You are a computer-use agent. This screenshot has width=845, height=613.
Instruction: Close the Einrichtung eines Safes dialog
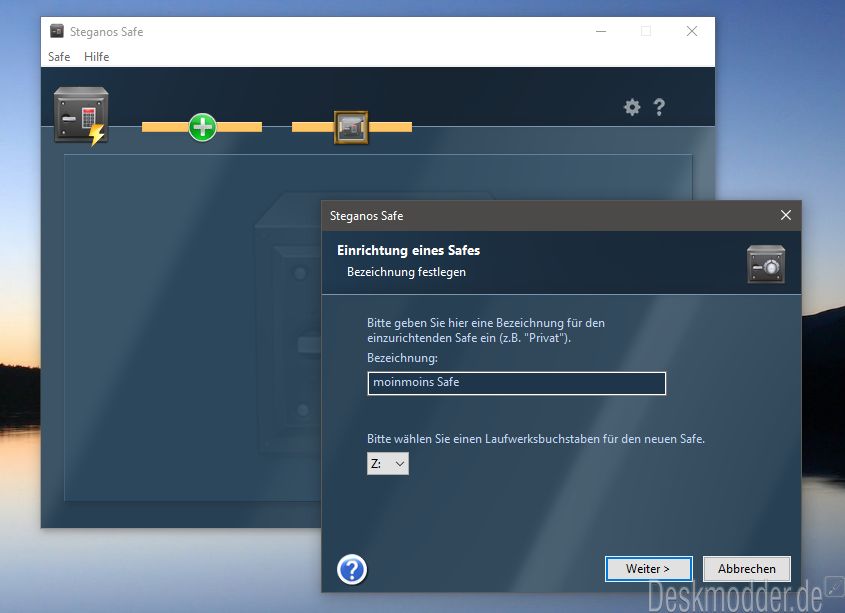click(x=786, y=215)
